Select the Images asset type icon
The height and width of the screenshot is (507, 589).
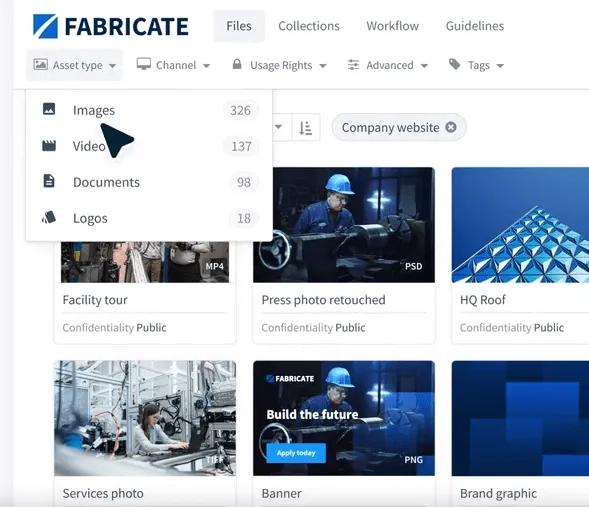[49, 109]
